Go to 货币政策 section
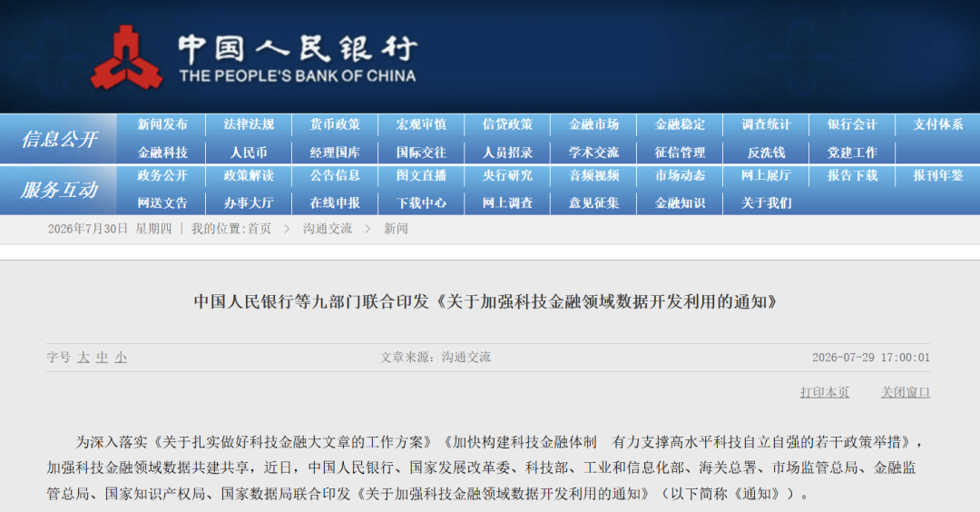The width and height of the screenshot is (980, 512). point(335,124)
